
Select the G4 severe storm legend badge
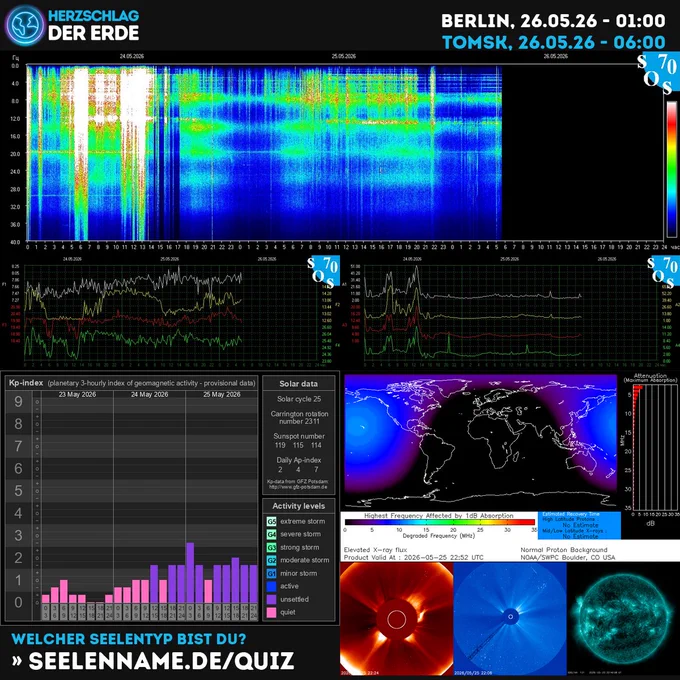coord(271,534)
